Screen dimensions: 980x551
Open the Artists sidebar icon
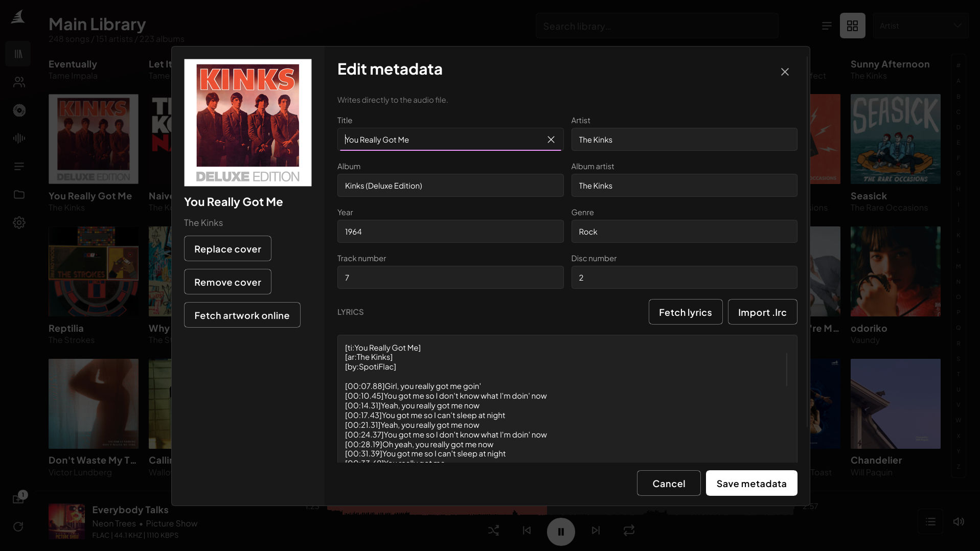tap(19, 82)
